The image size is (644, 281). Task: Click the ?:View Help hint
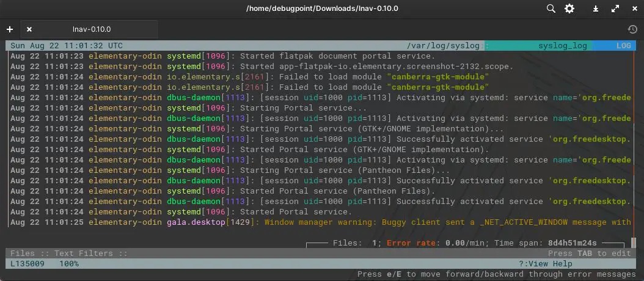tap(546, 264)
